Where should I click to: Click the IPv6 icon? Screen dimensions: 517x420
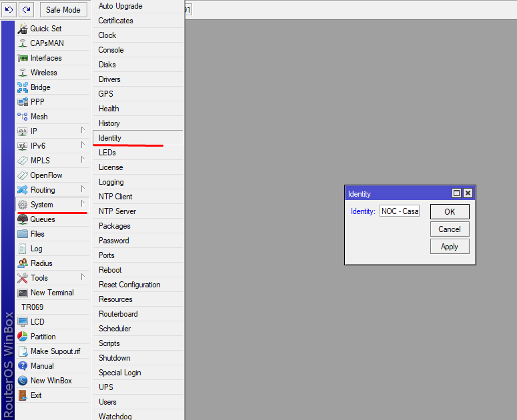pos(23,146)
